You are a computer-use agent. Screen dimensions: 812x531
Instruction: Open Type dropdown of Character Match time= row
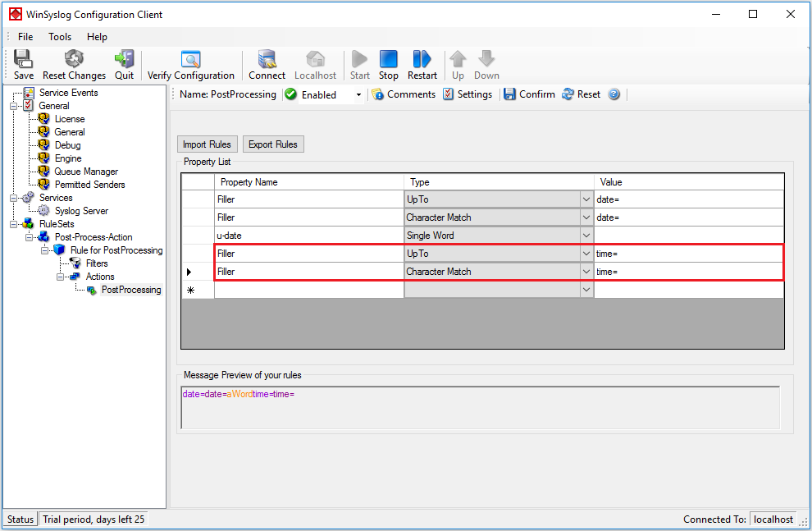pyautogui.click(x=586, y=272)
